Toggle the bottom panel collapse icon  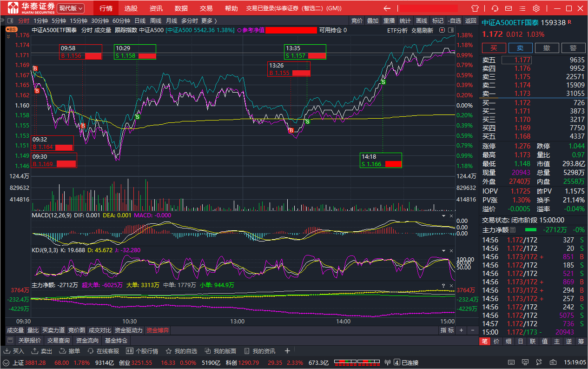coord(10,340)
